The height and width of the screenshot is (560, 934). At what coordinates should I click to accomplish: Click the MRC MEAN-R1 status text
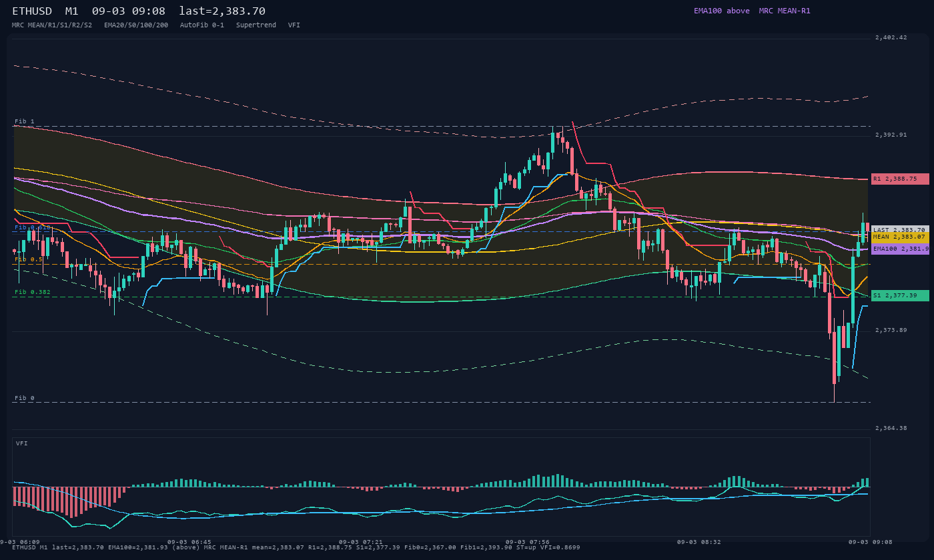(x=785, y=11)
